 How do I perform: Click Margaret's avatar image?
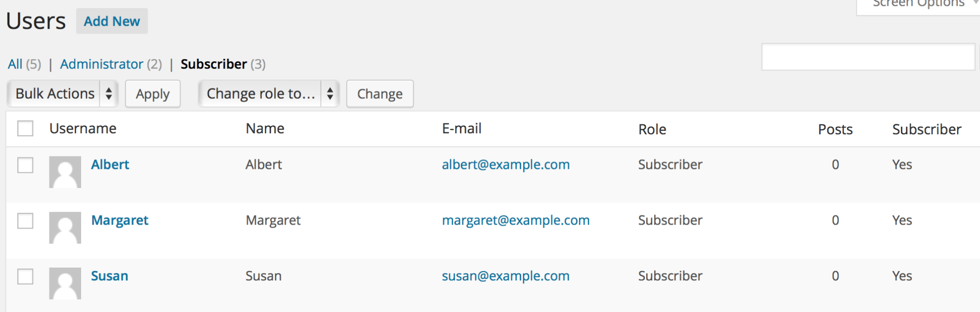pos(65,228)
